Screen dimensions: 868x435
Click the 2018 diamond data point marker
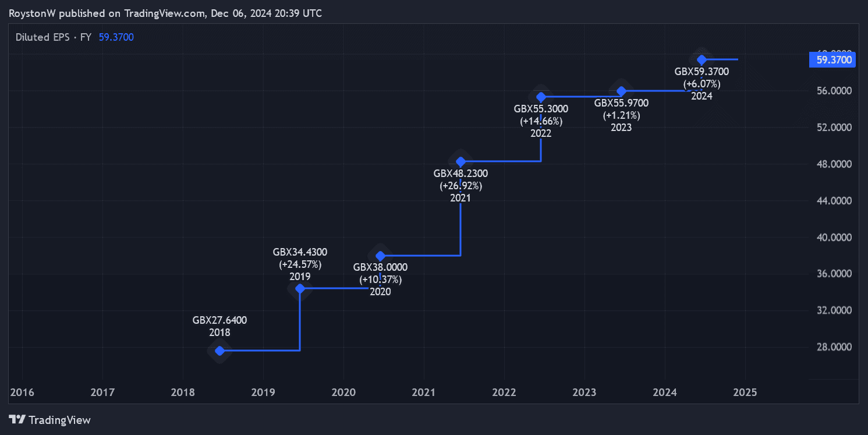coord(219,351)
